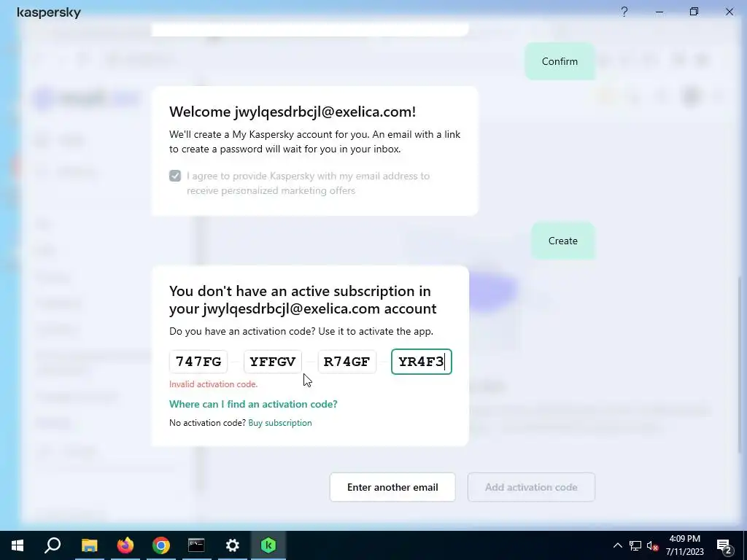The image size is (747, 560).
Task: Select the third activation code field R74GF
Action: pos(347,362)
